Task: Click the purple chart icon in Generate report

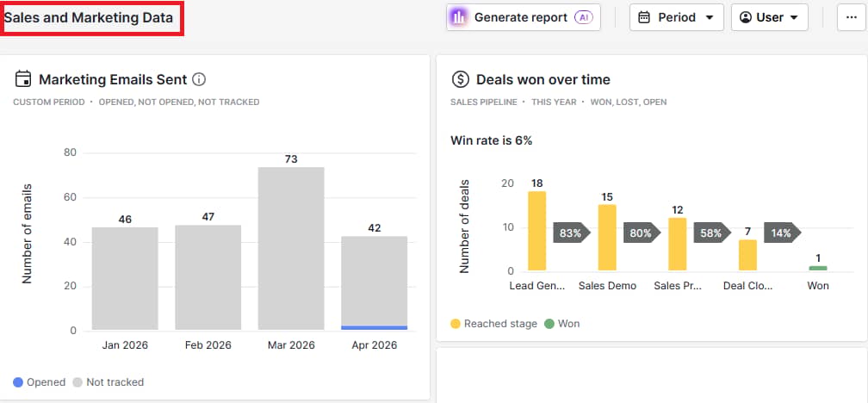Action: tap(458, 17)
